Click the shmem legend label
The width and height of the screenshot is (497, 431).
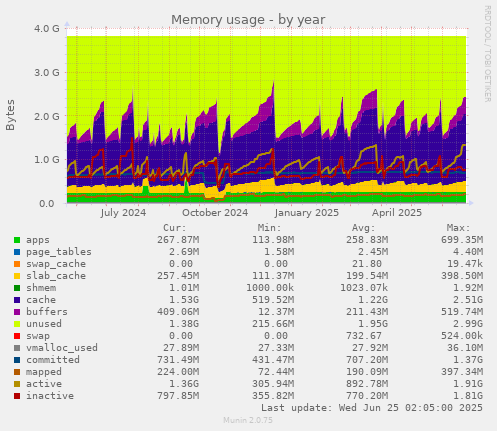click(41, 288)
